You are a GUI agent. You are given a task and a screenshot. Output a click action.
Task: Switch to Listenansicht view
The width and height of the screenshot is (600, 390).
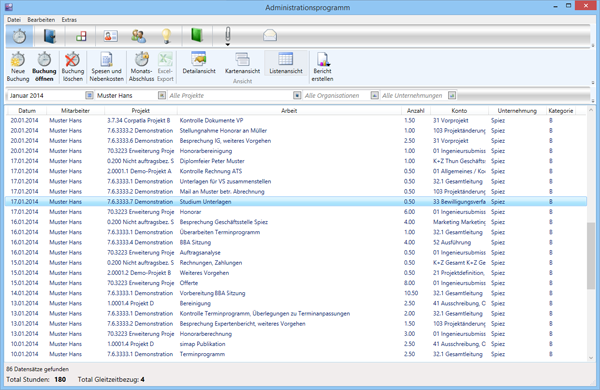point(286,63)
